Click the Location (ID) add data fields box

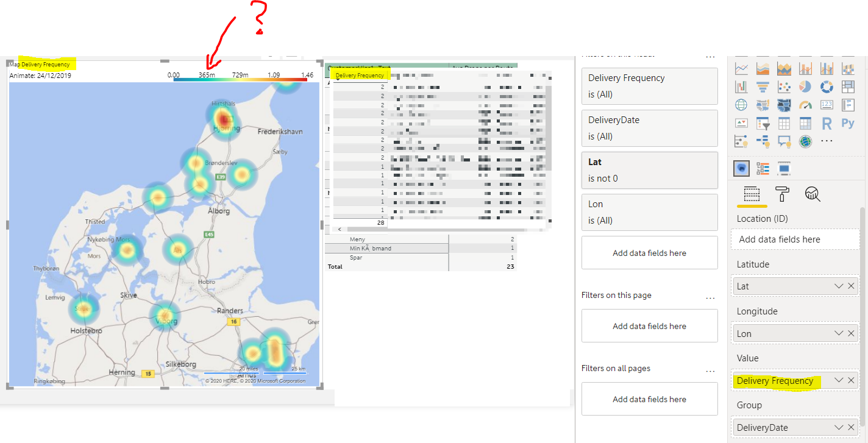coord(795,239)
